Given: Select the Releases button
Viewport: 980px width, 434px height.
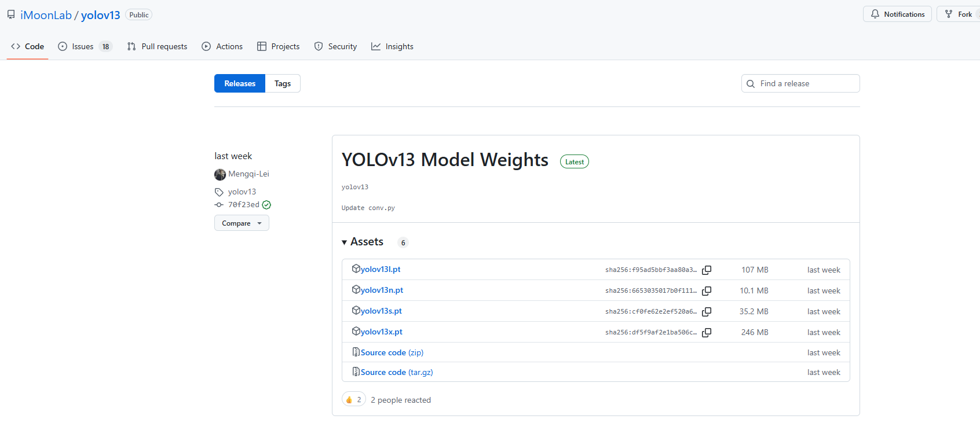Looking at the screenshot, I should pos(240,83).
